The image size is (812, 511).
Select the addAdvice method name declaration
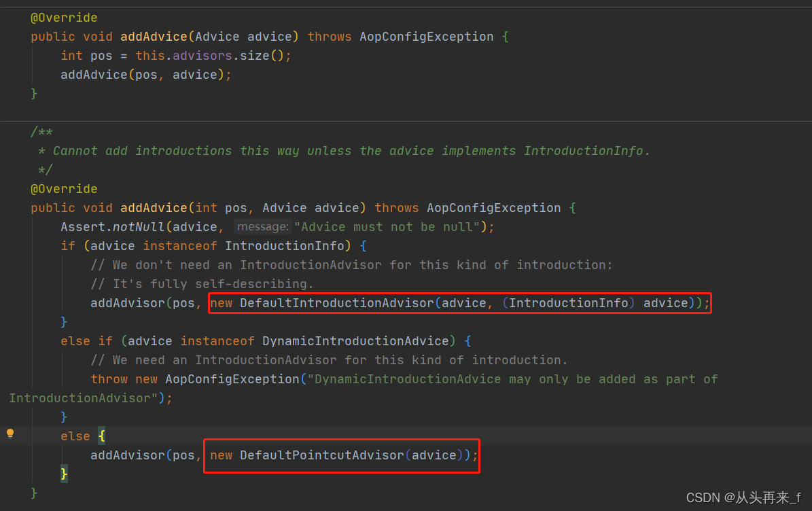tap(154, 36)
